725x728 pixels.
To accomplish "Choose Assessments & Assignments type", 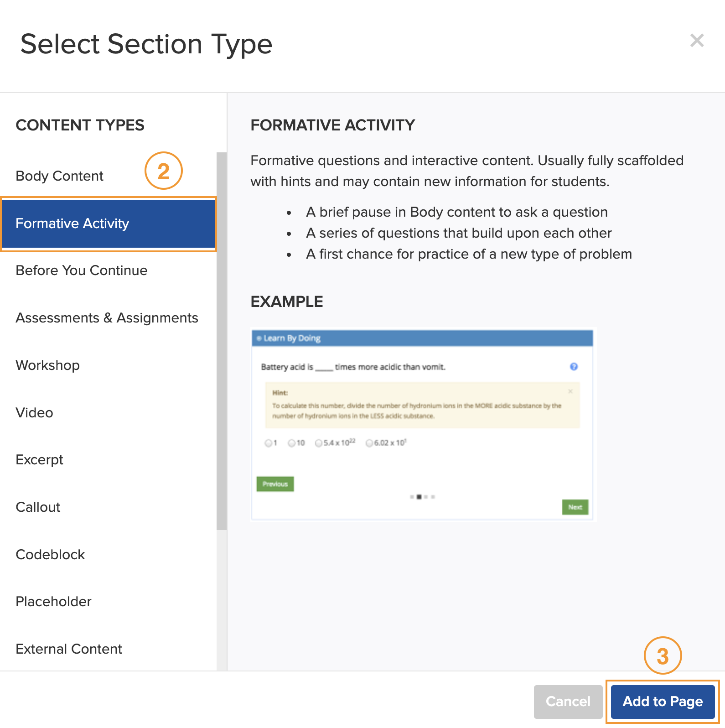I will (109, 318).
